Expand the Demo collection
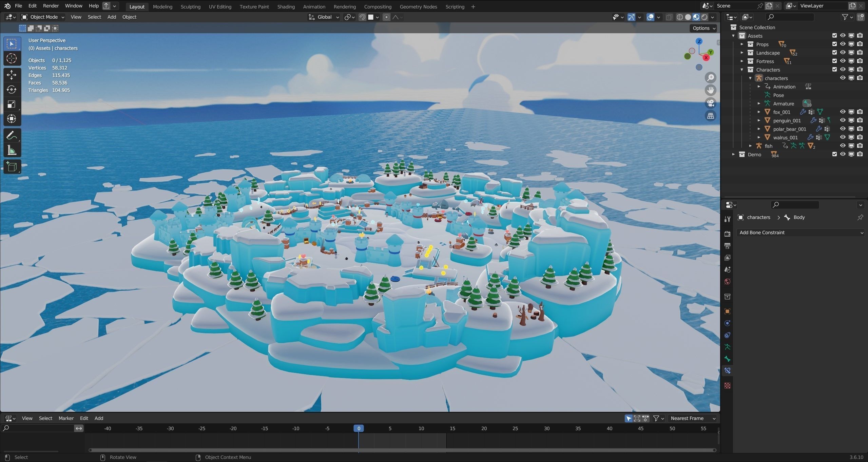This screenshot has height=462, width=868. 733,154
